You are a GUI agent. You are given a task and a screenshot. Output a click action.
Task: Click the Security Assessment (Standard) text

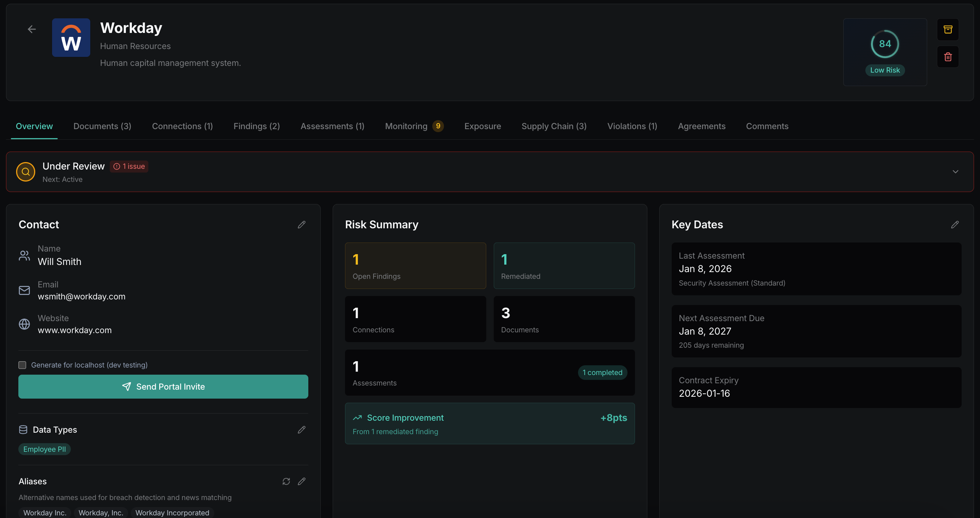click(732, 283)
